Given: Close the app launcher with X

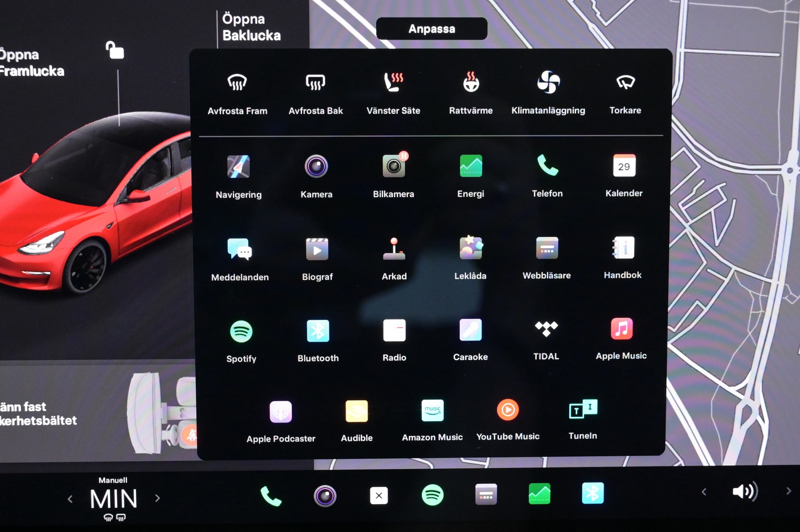Looking at the screenshot, I should point(379,495).
